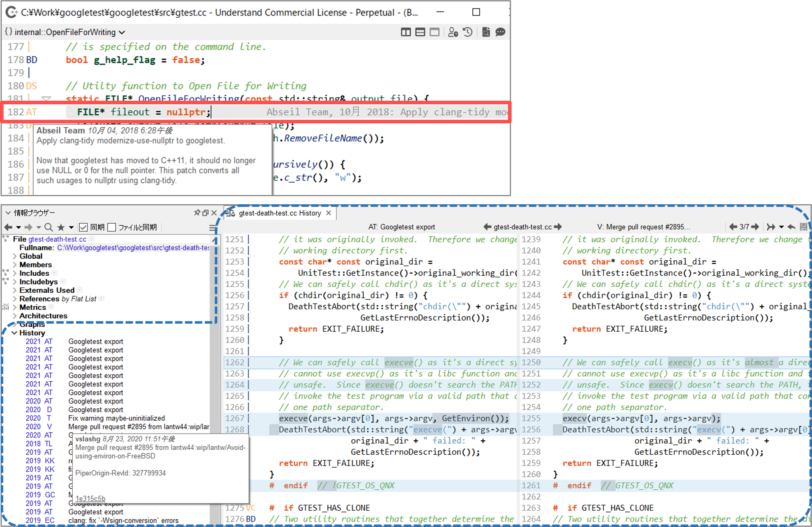
Task: Open the Includes options dropdown
Action: (54, 273)
